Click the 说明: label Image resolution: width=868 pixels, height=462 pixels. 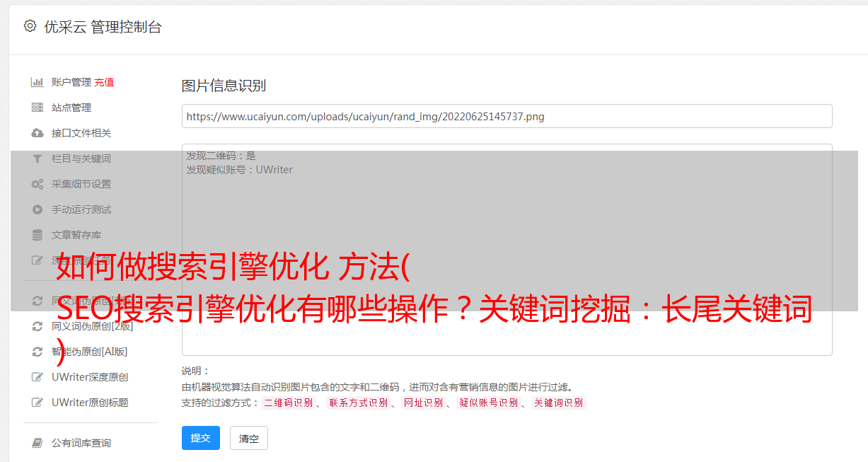(x=196, y=371)
